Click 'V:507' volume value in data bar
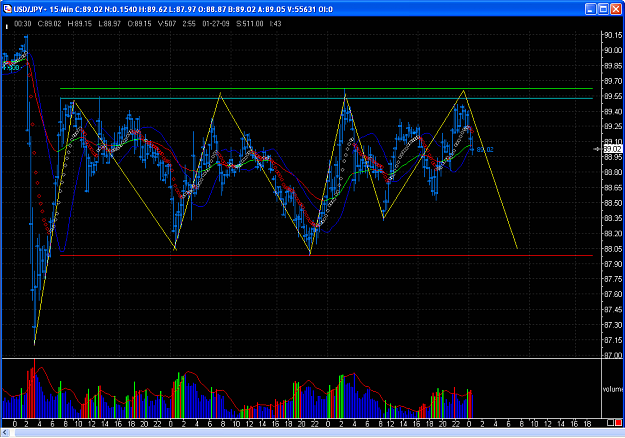 tap(167, 24)
